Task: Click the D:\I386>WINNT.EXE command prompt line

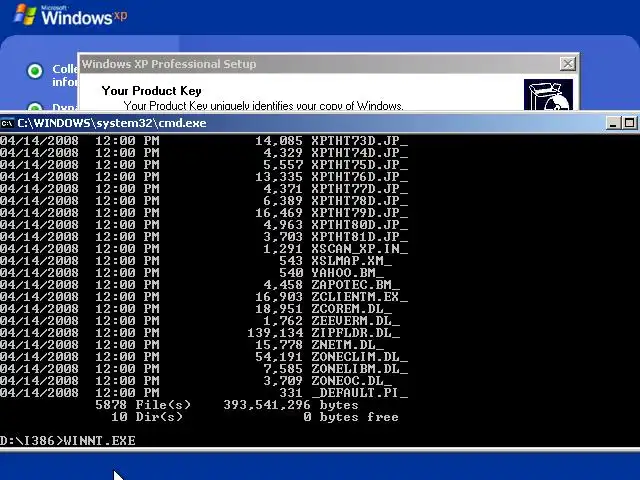Action: [x=68, y=441]
